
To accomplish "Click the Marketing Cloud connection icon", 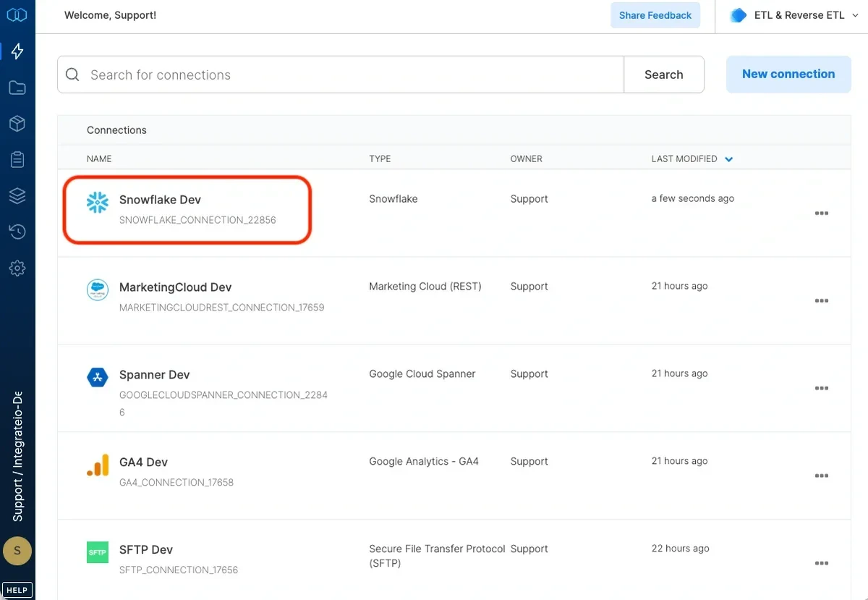I will coord(97,290).
